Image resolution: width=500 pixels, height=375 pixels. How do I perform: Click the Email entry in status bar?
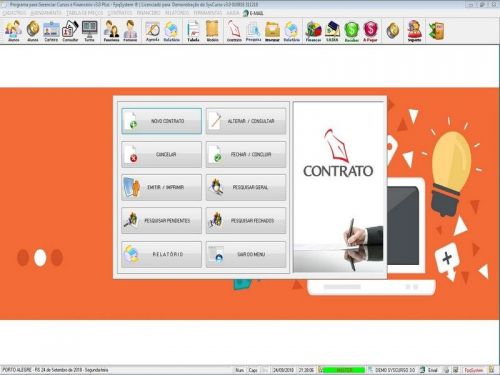(429, 370)
